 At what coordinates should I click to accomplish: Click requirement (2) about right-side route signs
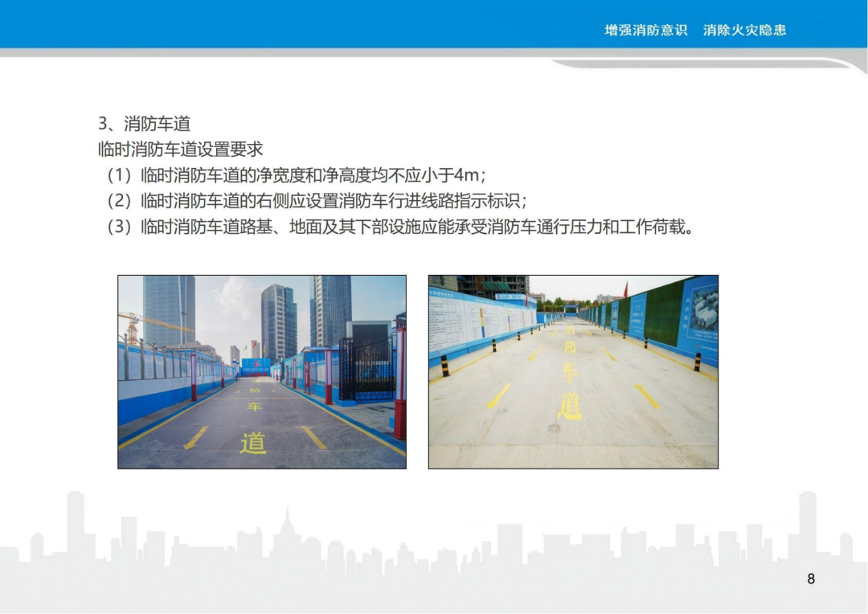(317, 201)
